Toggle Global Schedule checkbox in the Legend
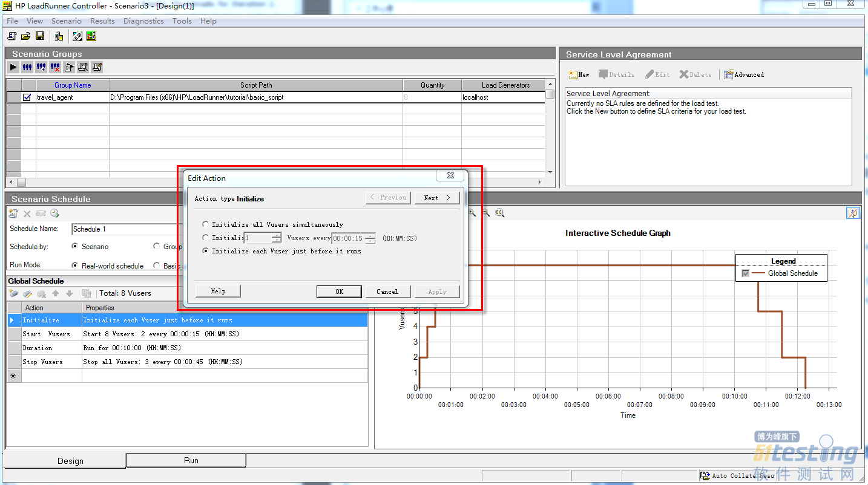The width and height of the screenshot is (868, 485). click(745, 273)
